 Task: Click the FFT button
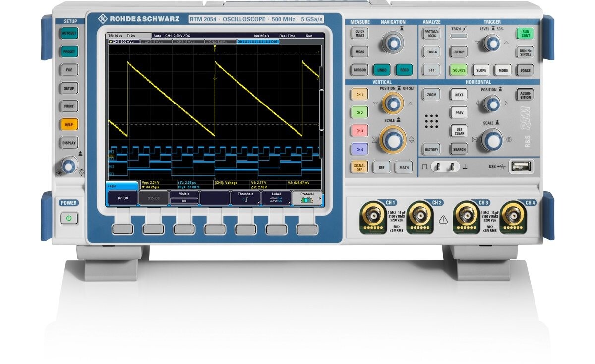[431, 70]
